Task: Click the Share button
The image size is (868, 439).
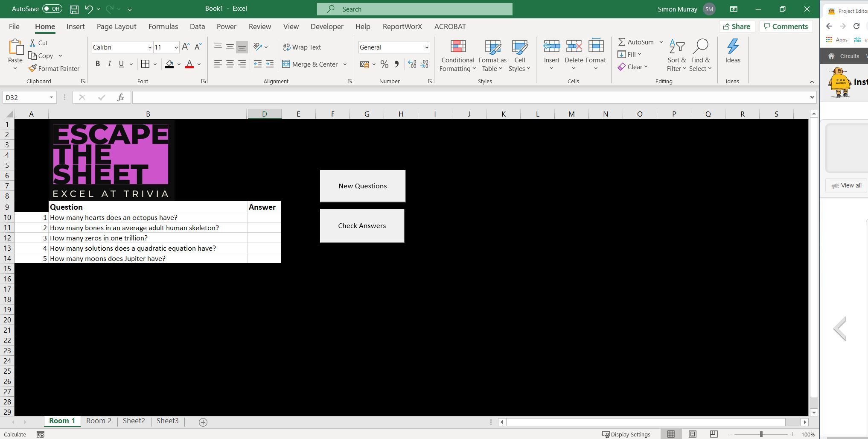Action: point(737,26)
